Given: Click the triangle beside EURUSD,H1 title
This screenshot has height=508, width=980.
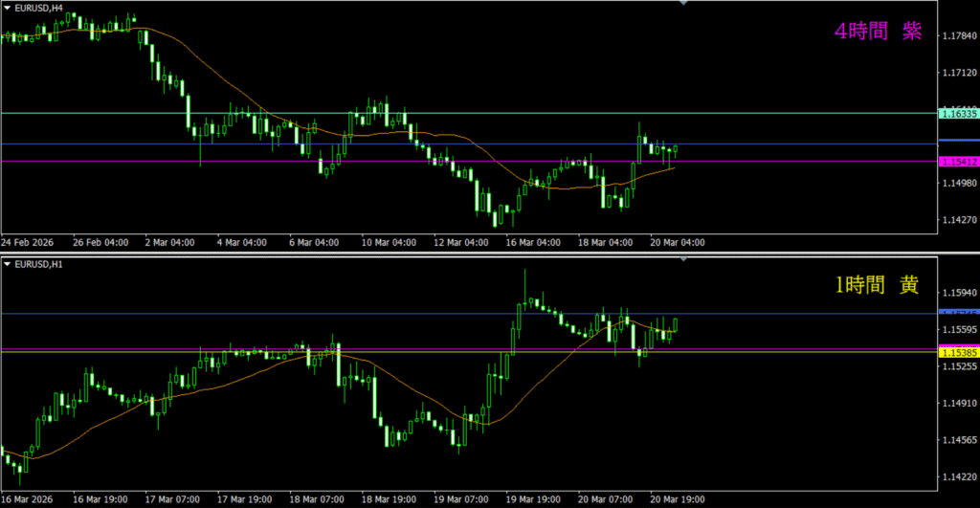Looking at the screenshot, I should [x=6, y=262].
